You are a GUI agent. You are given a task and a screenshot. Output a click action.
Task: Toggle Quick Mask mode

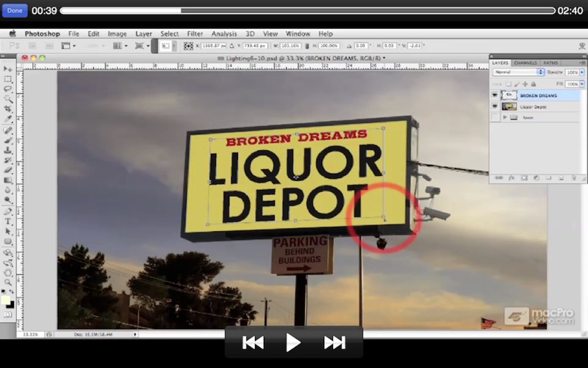pos(7,314)
